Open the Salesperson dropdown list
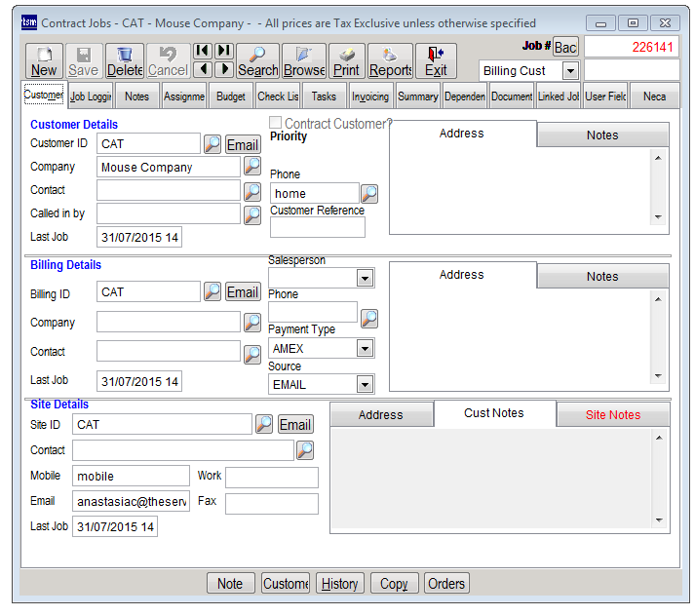 [365, 279]
